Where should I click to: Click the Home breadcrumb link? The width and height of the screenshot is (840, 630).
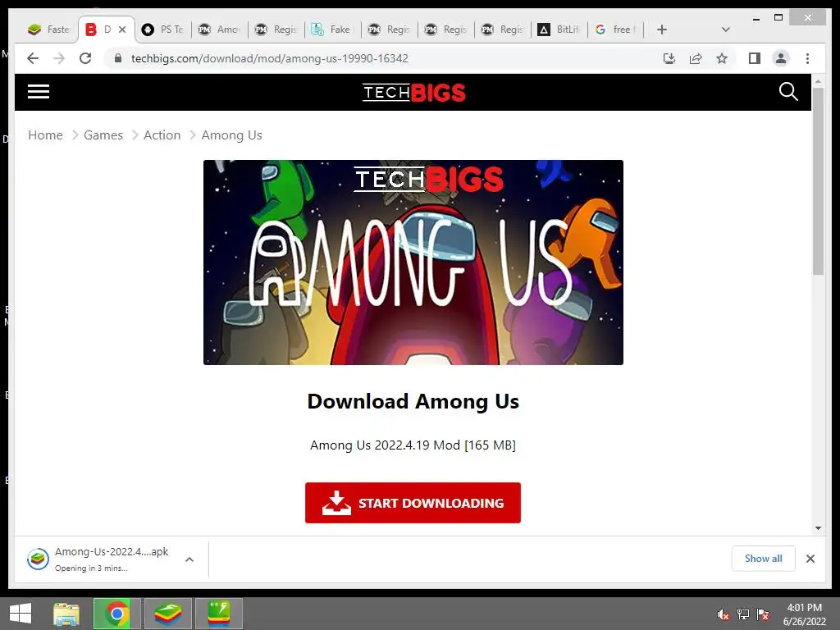(46, 135)
